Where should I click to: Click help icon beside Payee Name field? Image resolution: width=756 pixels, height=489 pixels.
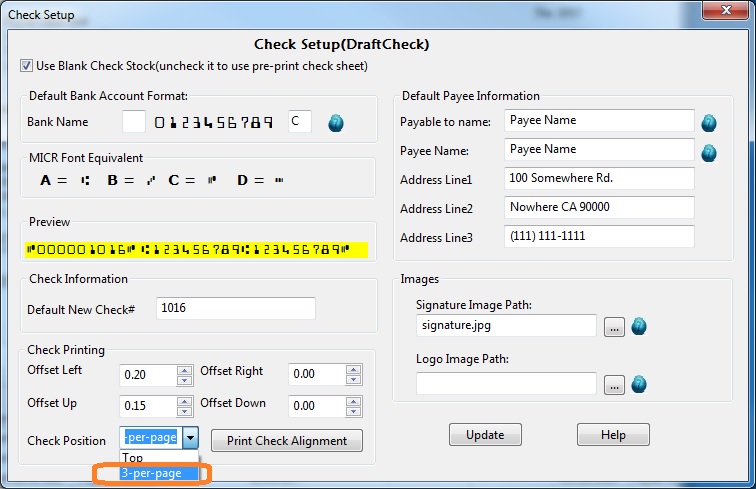pos(709,153)
